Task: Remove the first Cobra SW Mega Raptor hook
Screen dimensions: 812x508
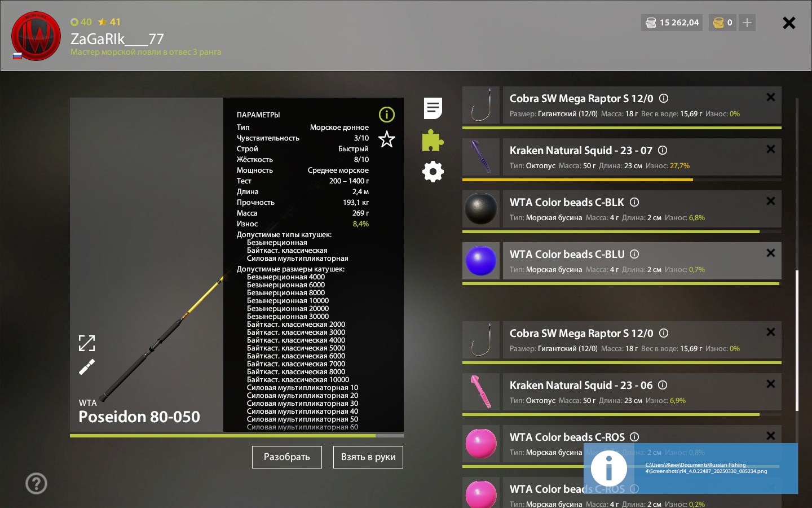Action: point(771,97)
